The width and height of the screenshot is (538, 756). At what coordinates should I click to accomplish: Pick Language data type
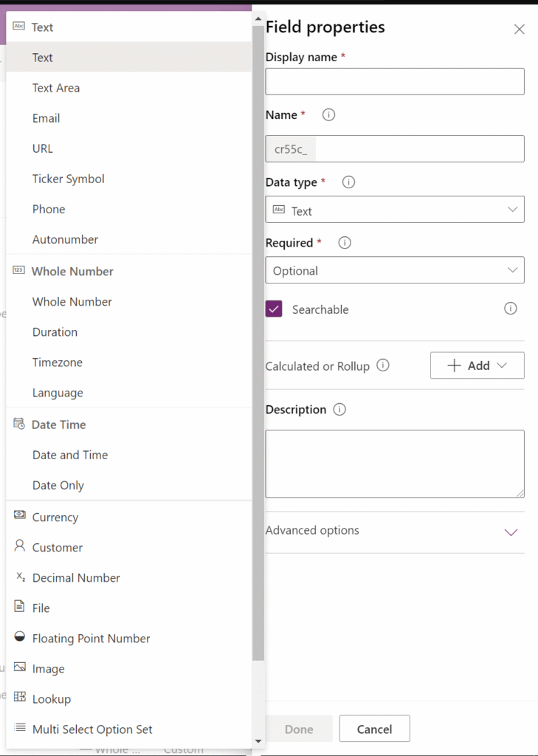(x=128, y=393)
